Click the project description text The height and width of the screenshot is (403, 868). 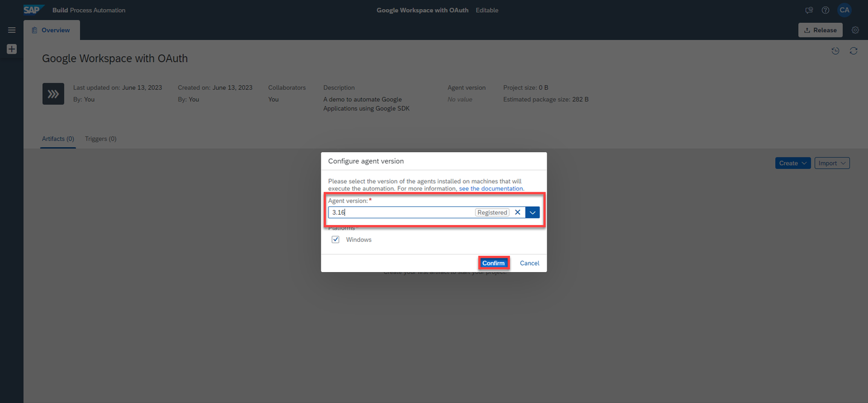pyautogui.click(x=366, y=104)
